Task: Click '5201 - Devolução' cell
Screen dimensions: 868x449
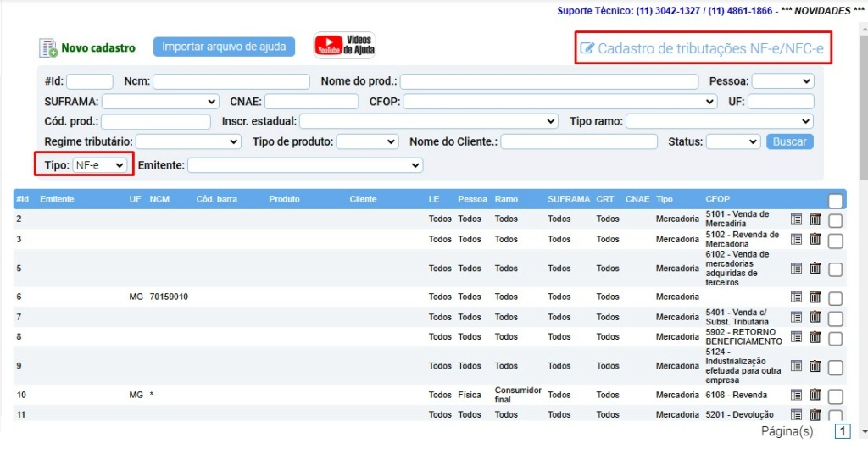Action: point(739,415)
